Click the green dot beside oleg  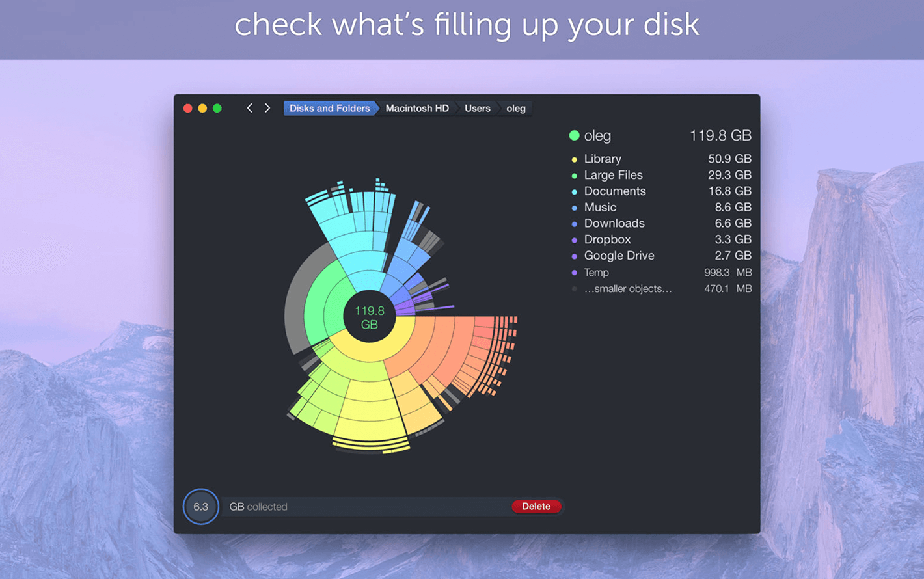pos(574,135)
